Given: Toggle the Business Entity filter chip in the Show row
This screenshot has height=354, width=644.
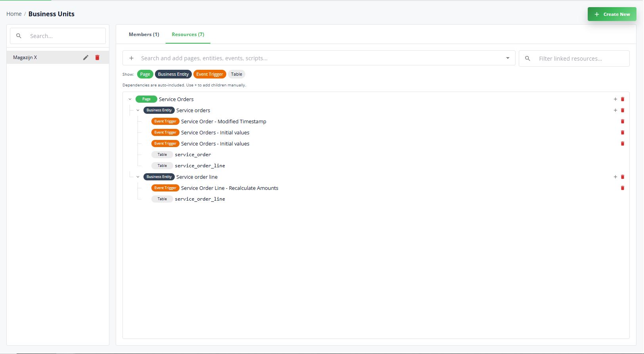Looking at the screenshot, I should pos(173,74).
